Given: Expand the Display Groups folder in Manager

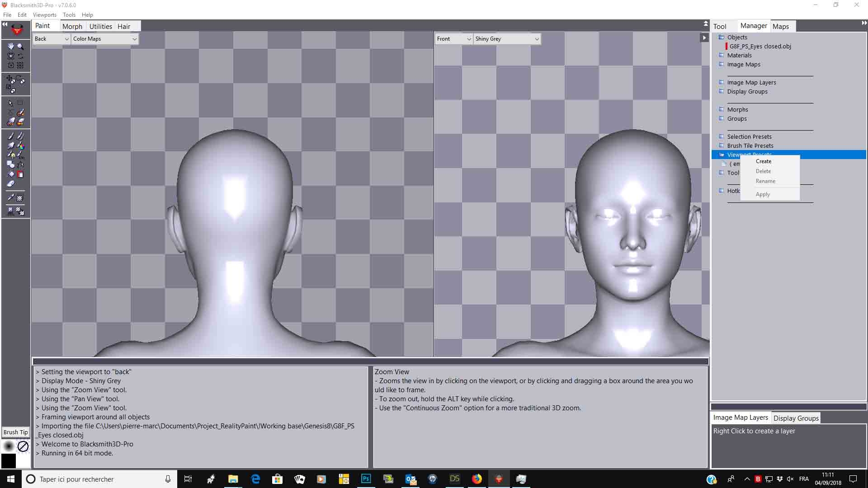Looking at the screenshot, I should (722, 91).
